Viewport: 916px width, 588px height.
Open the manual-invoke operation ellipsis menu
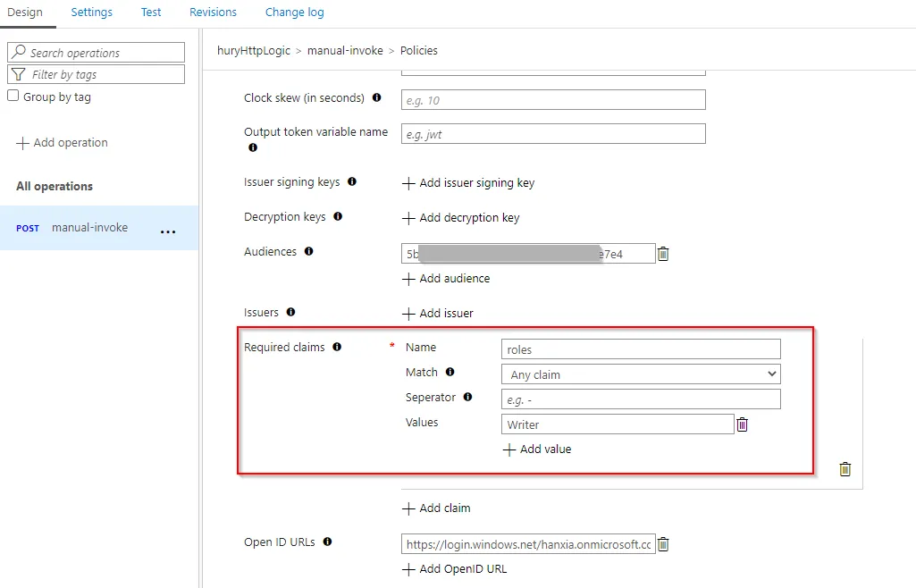pyautogui.click(x=168, y=231)
